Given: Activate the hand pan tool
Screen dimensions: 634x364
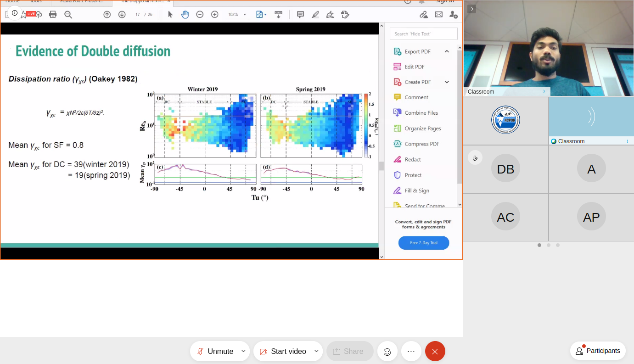Looking at the screenshot, I should (185, 15).
